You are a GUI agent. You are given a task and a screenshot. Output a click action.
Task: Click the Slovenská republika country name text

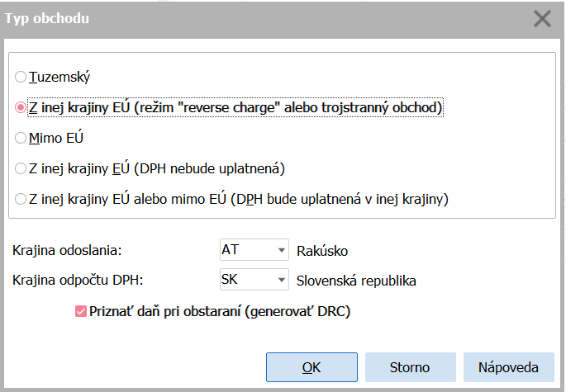(x=356, y=281)
